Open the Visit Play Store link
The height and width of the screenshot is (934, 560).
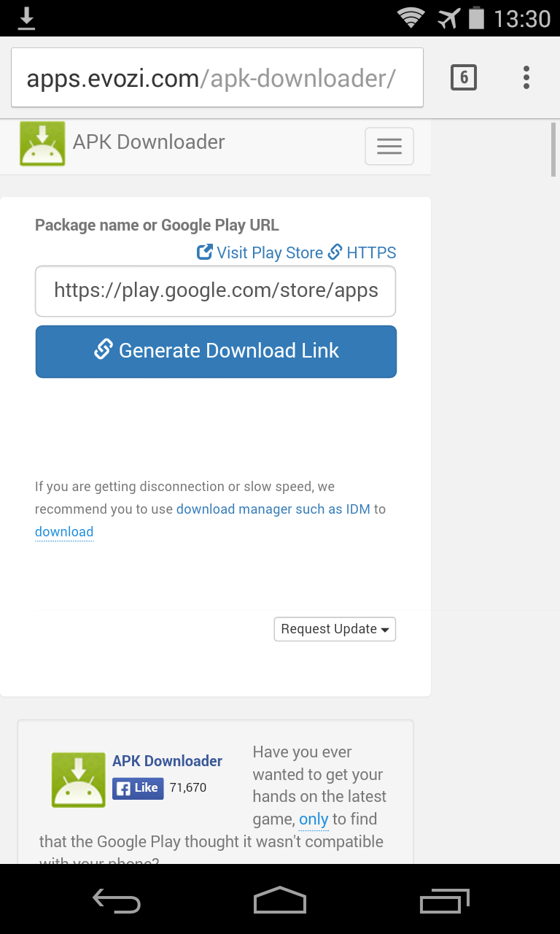click(x=260, y=252)
